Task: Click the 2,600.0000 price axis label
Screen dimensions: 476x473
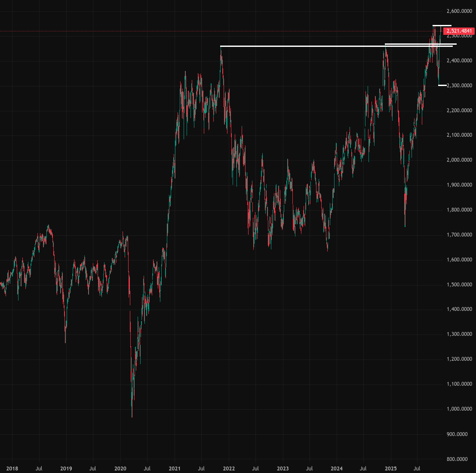Action: tap(459, 11)
